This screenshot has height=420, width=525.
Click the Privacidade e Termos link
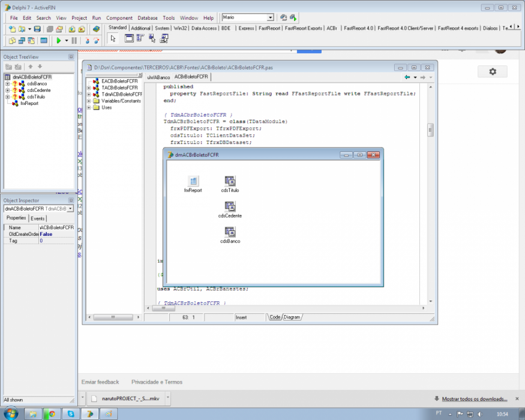tap(157, 382)
